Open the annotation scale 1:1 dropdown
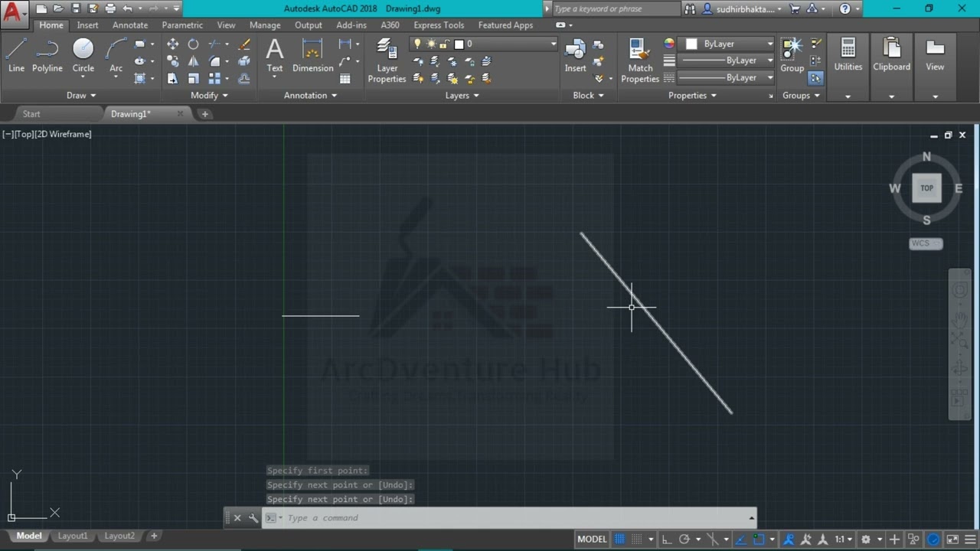The height and width of the screenshot is (551, 980). pyautogui.click(x=843, y=540)
